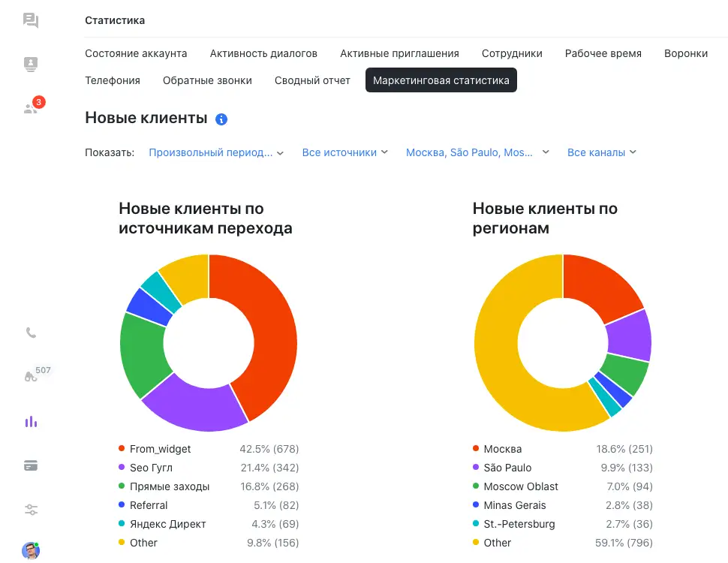Open settings sliders icon in sidebar

31,510
